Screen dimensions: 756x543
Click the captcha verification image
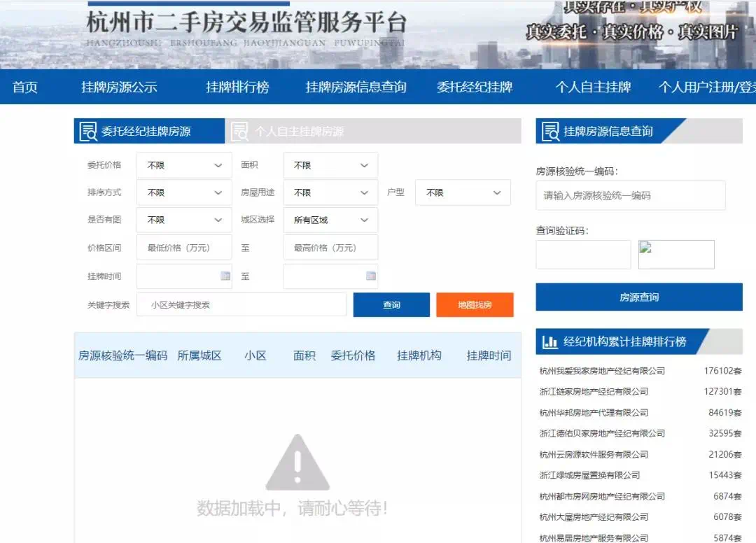(x=676, y=255)
